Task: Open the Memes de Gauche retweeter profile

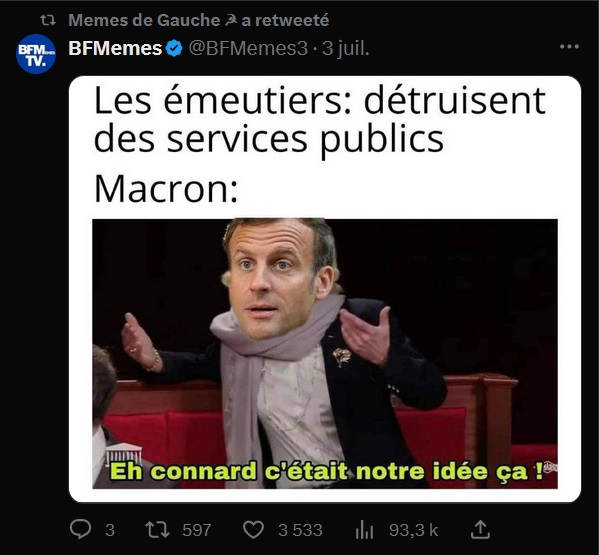Action: click(x=198, y=20)
